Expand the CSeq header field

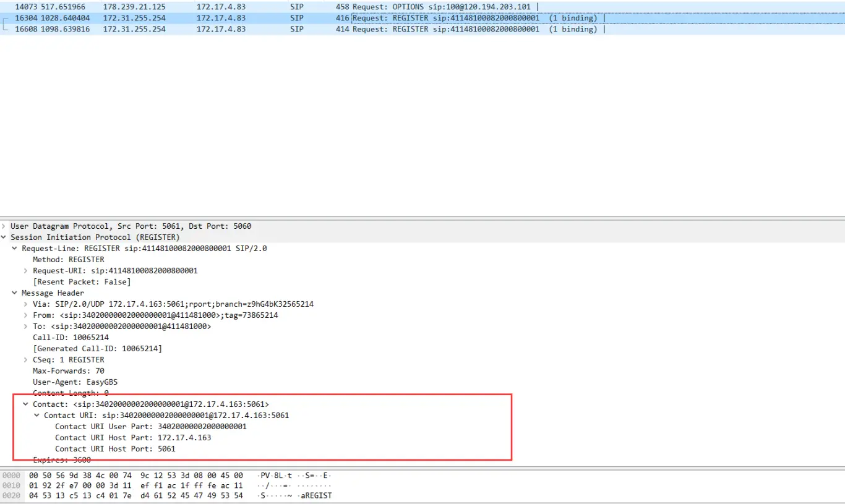[x=26, y=360]
